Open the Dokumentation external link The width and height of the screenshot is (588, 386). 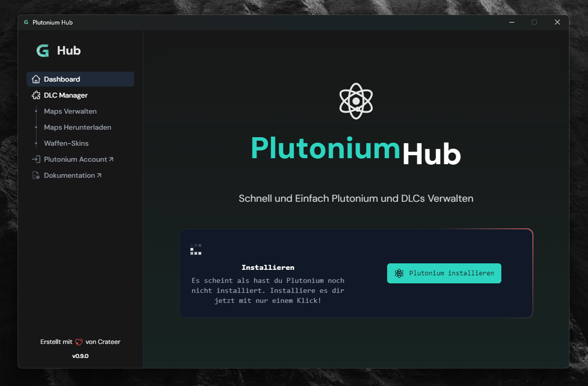[x=71, y=175]
